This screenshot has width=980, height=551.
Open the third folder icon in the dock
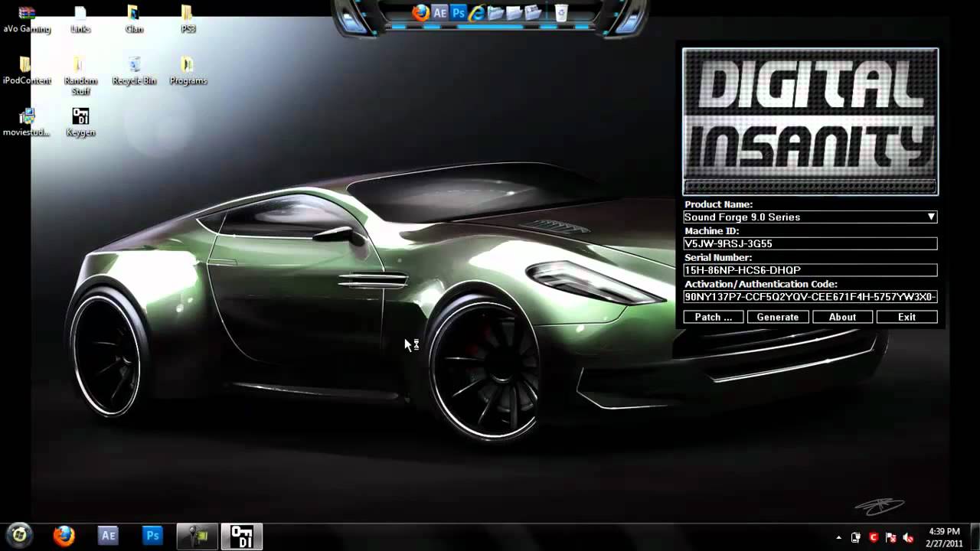(533, 12)
